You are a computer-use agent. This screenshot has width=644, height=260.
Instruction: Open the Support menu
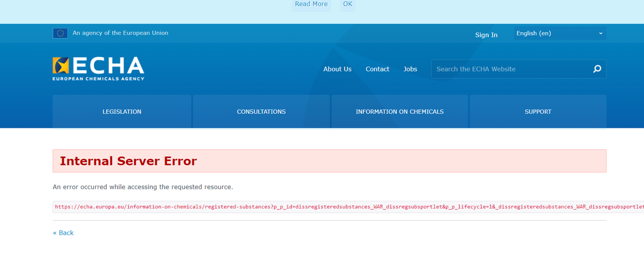(x=538, y=112)
